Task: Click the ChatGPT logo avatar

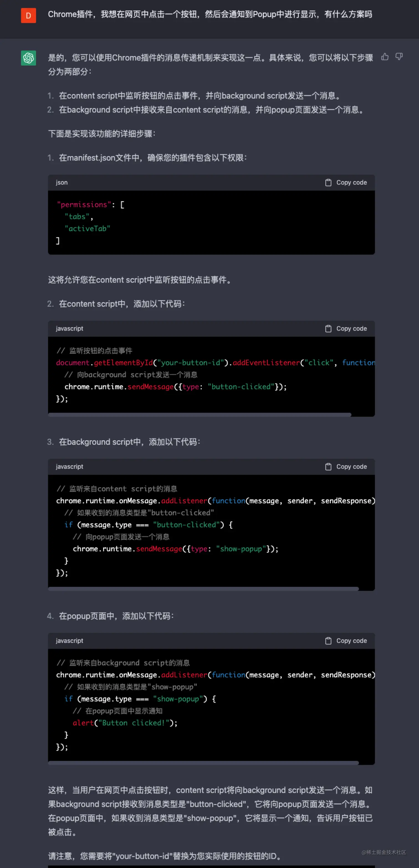Action: click(28, 58)
